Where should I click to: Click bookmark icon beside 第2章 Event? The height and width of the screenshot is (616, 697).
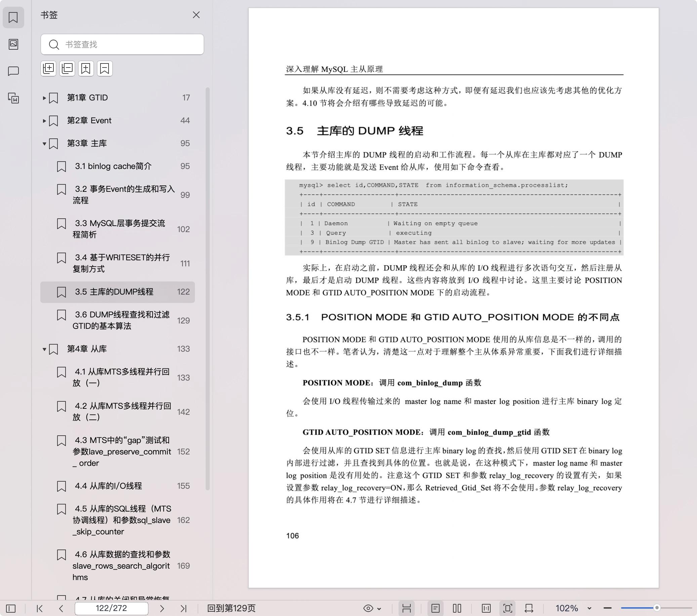point(53,121)
